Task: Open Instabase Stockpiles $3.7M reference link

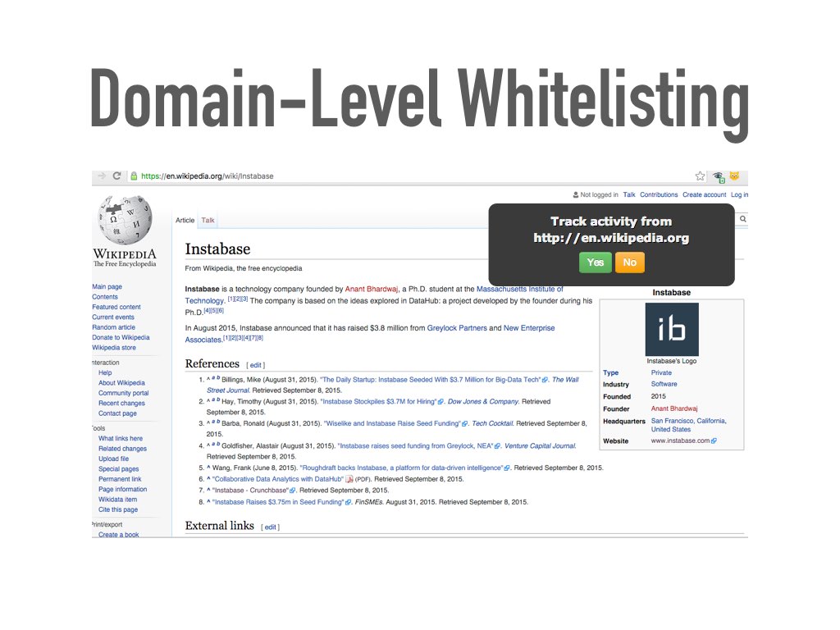Action: click(x=379, y=402)
